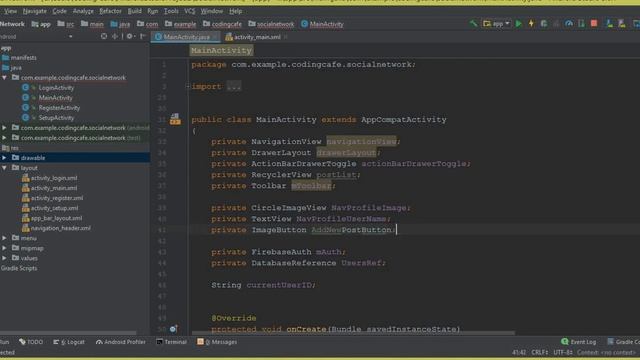Image resolution: width=640 pixels, height=360 pixels.
Task: Select the LoginActivity class in project tree
Action: click(56, 88)
